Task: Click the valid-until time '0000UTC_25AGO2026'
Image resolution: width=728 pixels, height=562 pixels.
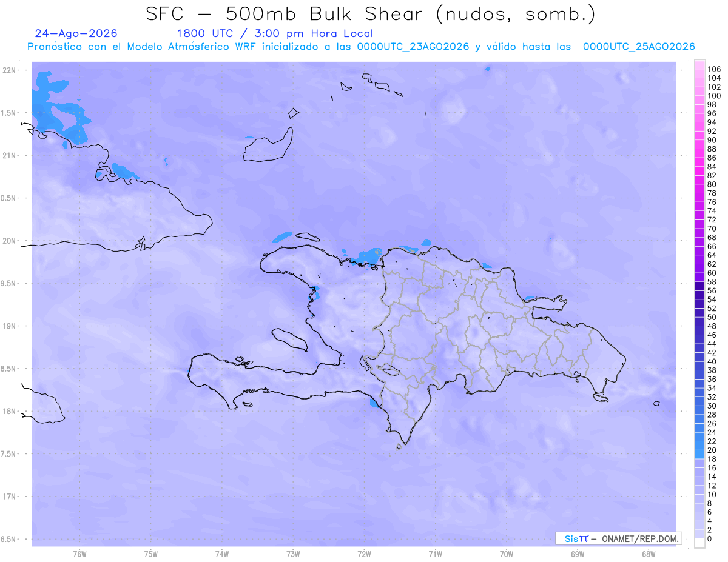Action: [639, 47]
